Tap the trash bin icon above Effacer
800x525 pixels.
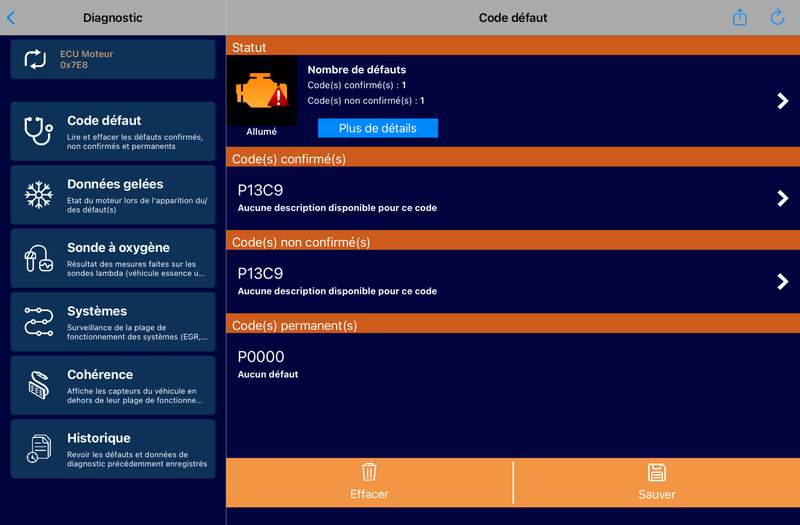[369, 472]
